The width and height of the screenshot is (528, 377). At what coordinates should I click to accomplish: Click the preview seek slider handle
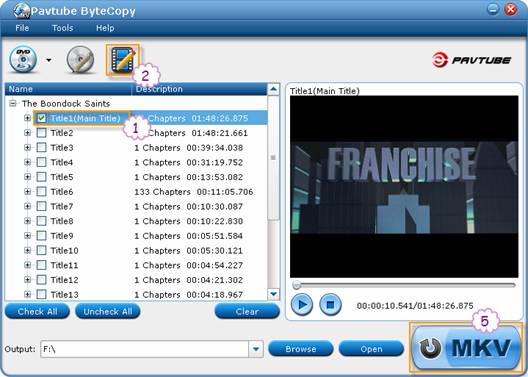pos(296,285)
